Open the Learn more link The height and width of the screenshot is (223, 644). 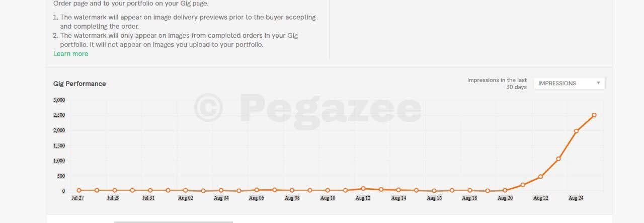point(70,54)
